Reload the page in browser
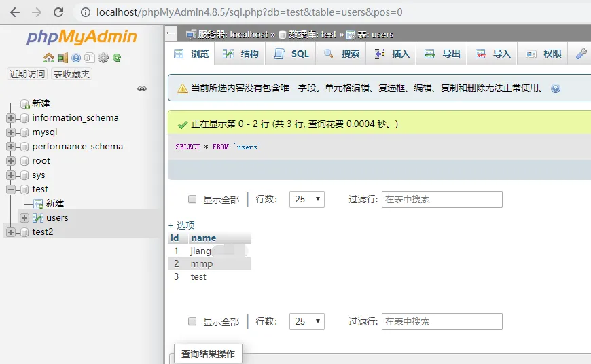 pos(58,12)
